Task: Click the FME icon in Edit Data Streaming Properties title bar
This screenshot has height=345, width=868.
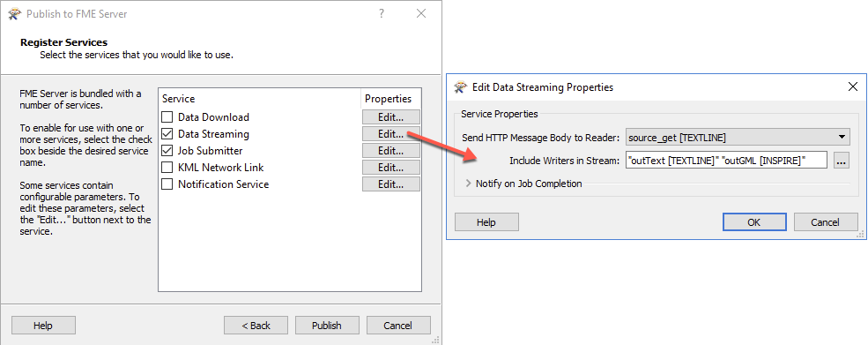Action: [461, 87]
